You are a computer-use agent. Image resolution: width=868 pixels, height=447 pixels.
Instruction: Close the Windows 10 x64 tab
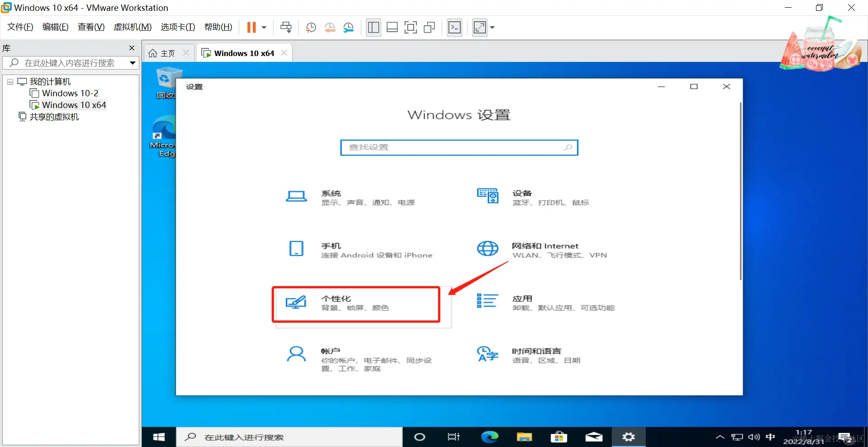tap(284, 53)
